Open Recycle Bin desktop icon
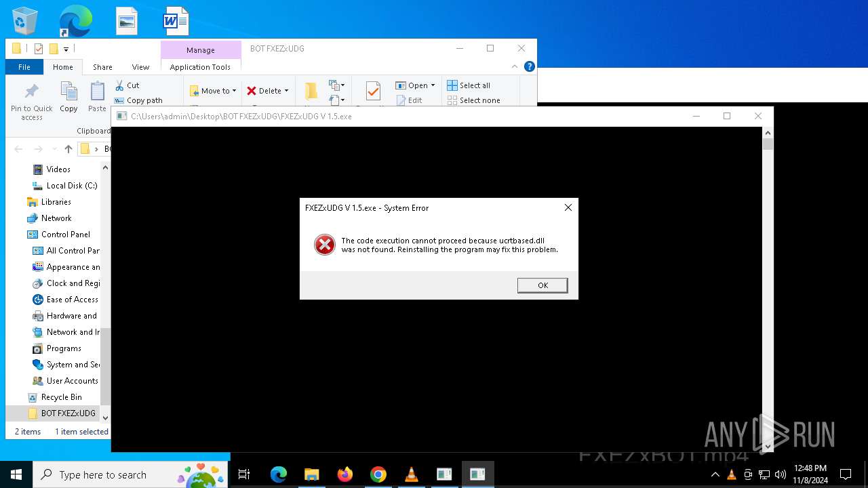Screen dimensions: 868x488 point(25,21)
